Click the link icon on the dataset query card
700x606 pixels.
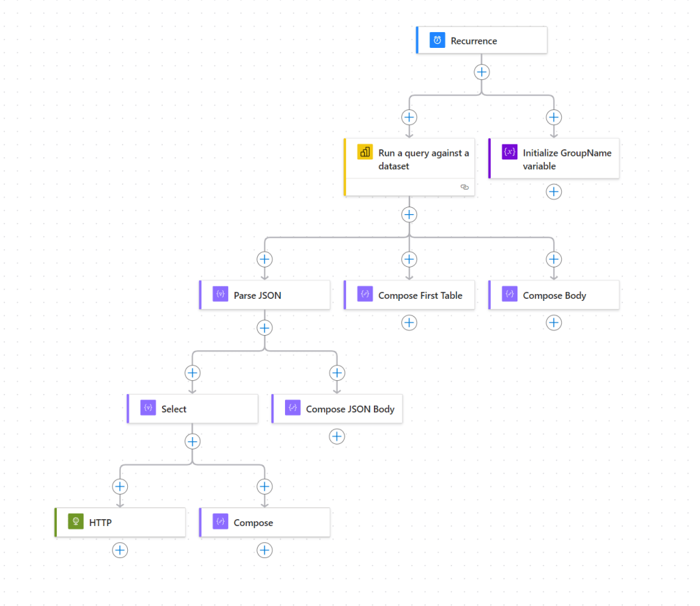(465, 186)
